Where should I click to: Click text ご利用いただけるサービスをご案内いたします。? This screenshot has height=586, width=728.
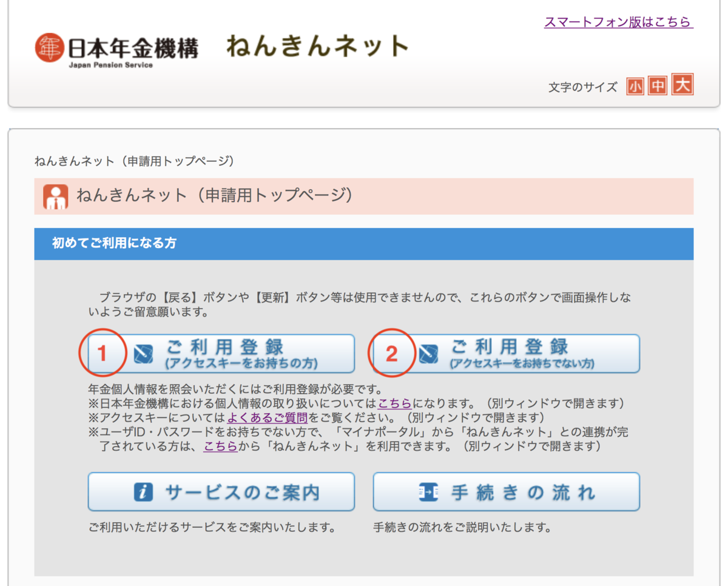tap(212, 527)
